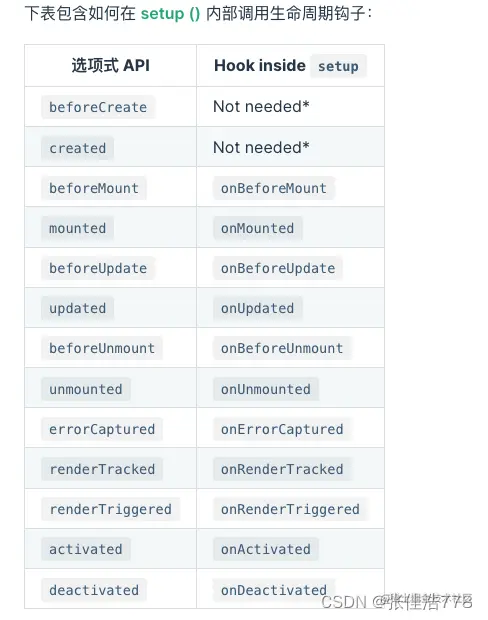Click the onBeforeMount hook label
488x620 pixels.
(x=274, y=188)
